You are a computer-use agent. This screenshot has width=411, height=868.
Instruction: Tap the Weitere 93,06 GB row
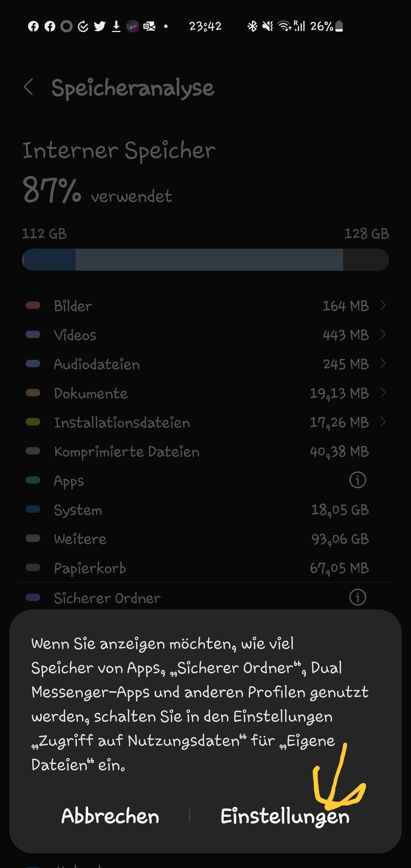(x=206, y=539)
